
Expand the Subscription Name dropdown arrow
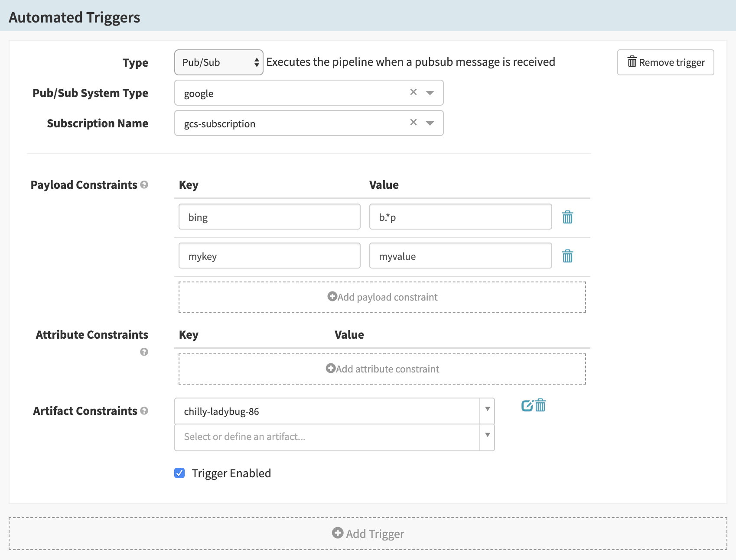[x=430, y=123]
